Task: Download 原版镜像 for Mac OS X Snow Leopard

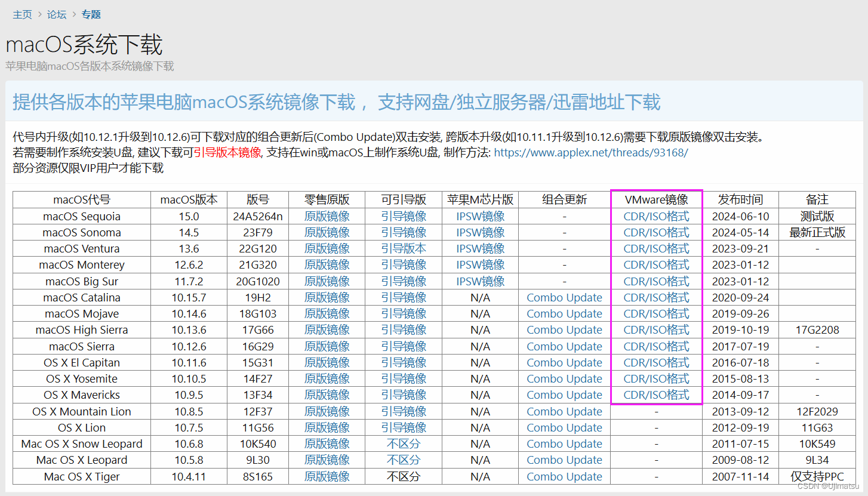Action: (327, 443)
